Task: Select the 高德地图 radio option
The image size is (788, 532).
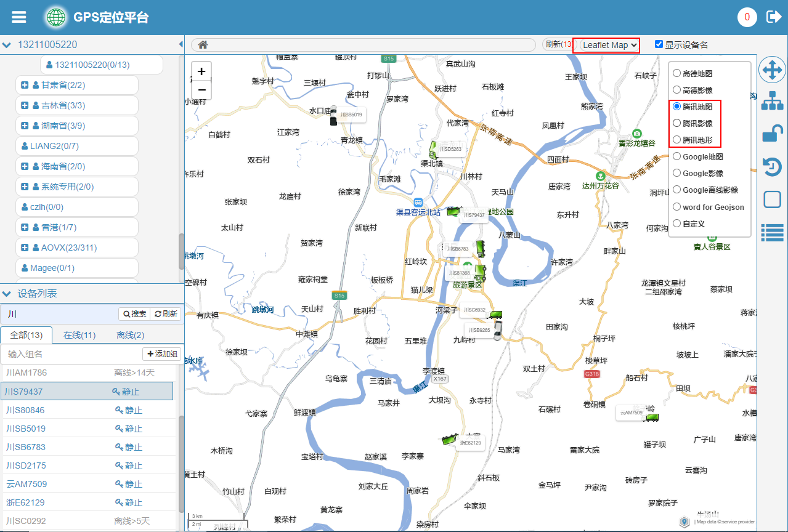Action: pos(677,73)
